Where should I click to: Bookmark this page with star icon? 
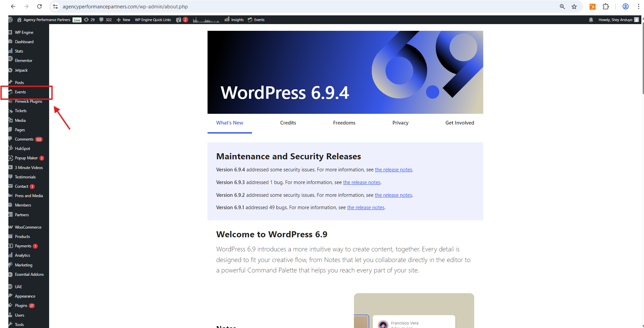(x=574, y=7)
